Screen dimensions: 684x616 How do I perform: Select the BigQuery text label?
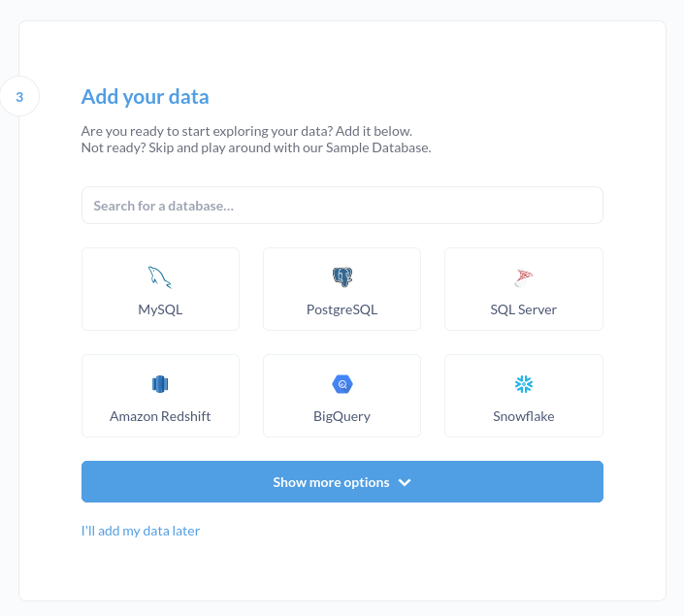[x=342, y=416]
